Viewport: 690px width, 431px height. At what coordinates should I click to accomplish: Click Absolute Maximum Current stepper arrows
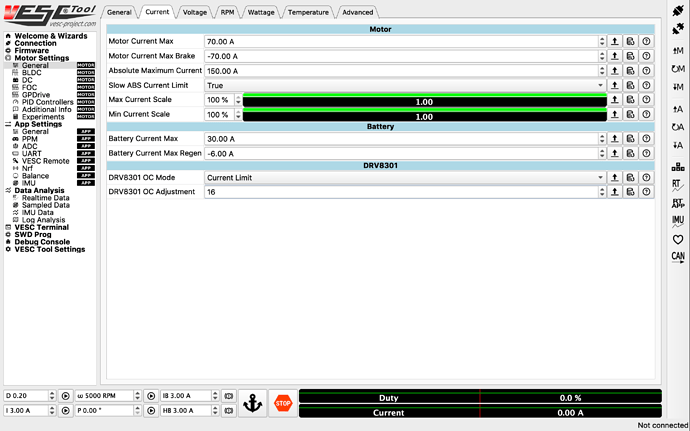[x=602, y=71]
